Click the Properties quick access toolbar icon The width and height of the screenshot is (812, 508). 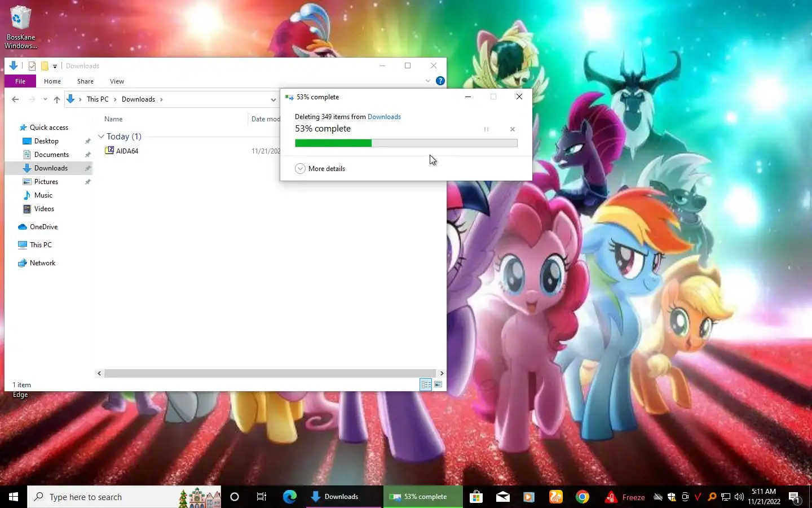32,66
